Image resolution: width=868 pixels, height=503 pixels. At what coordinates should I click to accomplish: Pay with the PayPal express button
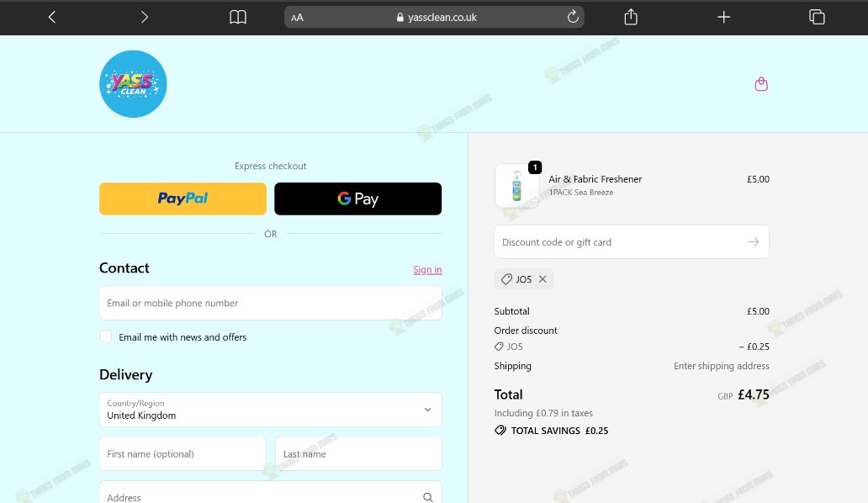click(x=183, y=199)
